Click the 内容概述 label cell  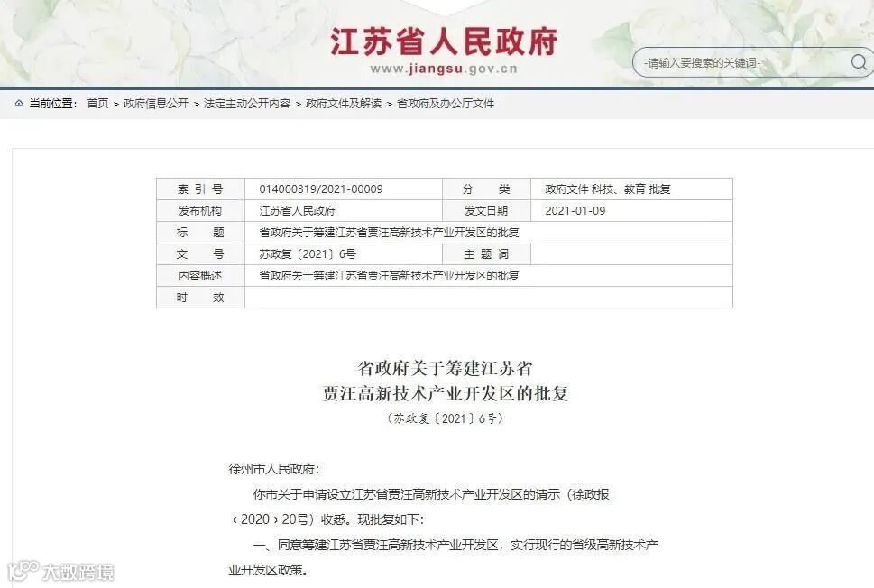200,276
